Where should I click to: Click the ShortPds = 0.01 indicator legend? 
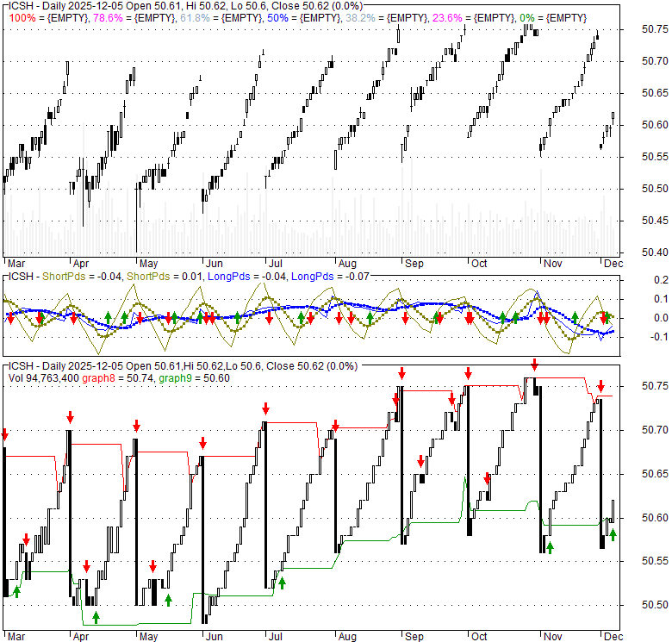(165, 277)
